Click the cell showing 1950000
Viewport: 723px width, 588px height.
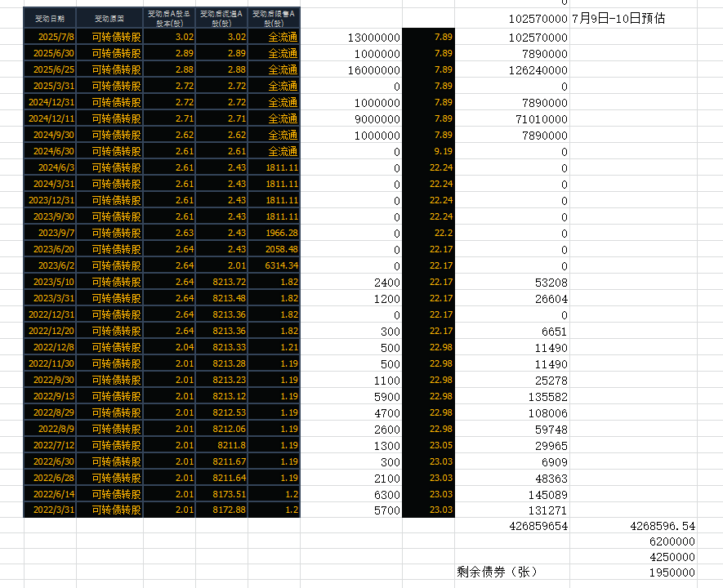tap(633, 572)
